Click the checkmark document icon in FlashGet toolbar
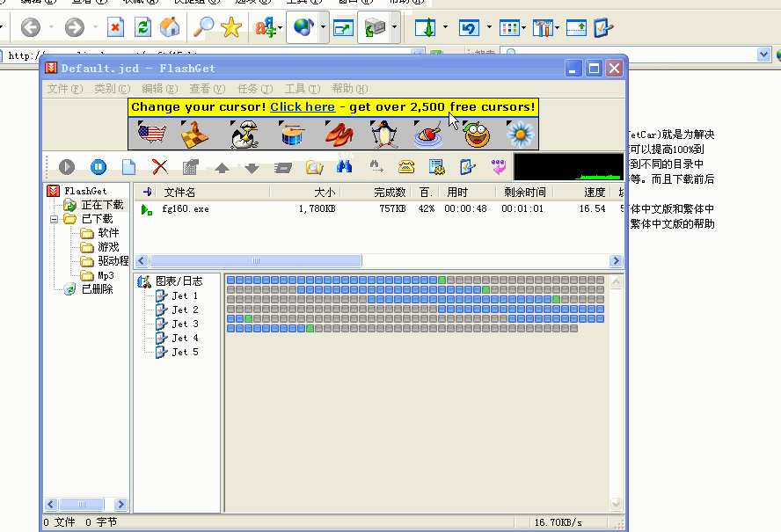781x532 pixels. [x=467, y=167]
